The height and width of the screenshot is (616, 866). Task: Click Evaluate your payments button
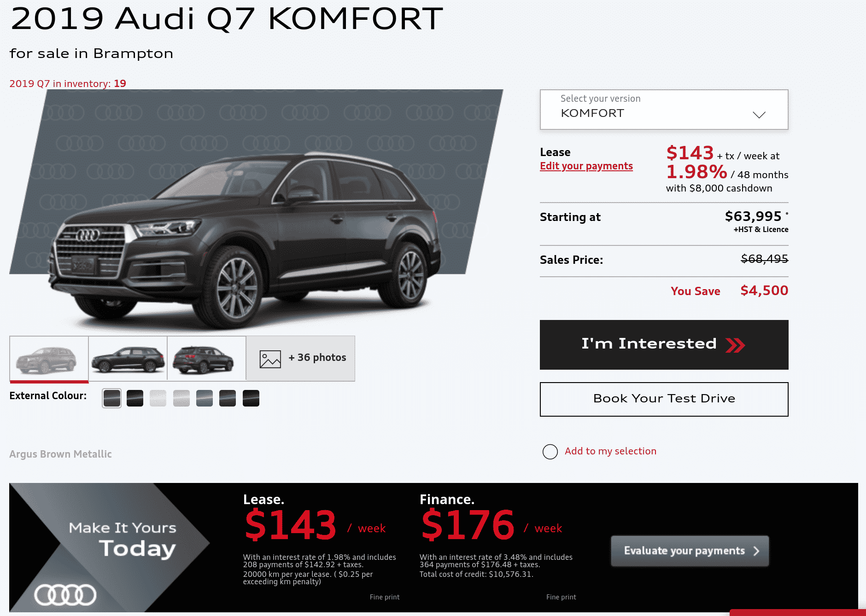[x=690, y=551]
